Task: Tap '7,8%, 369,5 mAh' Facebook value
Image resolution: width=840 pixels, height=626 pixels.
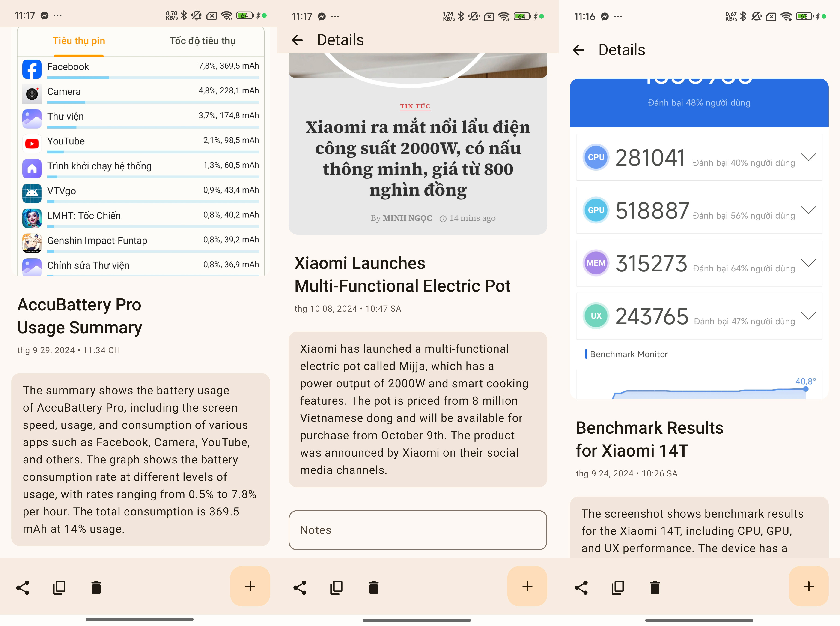Action: click(x=229, y=66)
